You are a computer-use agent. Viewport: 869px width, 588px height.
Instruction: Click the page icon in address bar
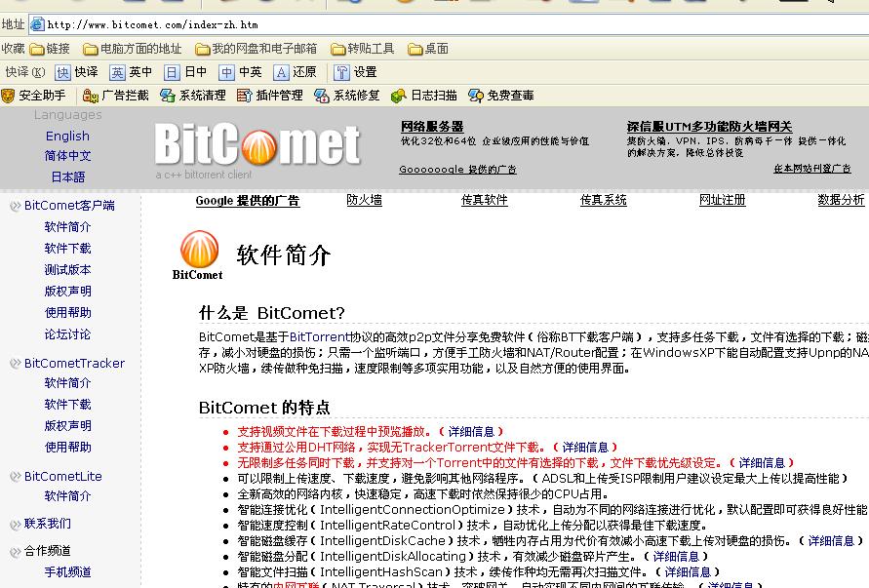pyautogui.click(x=37, y=24)
